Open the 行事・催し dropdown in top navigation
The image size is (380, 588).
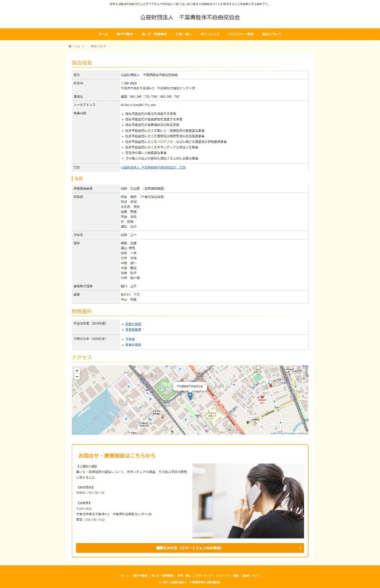coord(185,34)
